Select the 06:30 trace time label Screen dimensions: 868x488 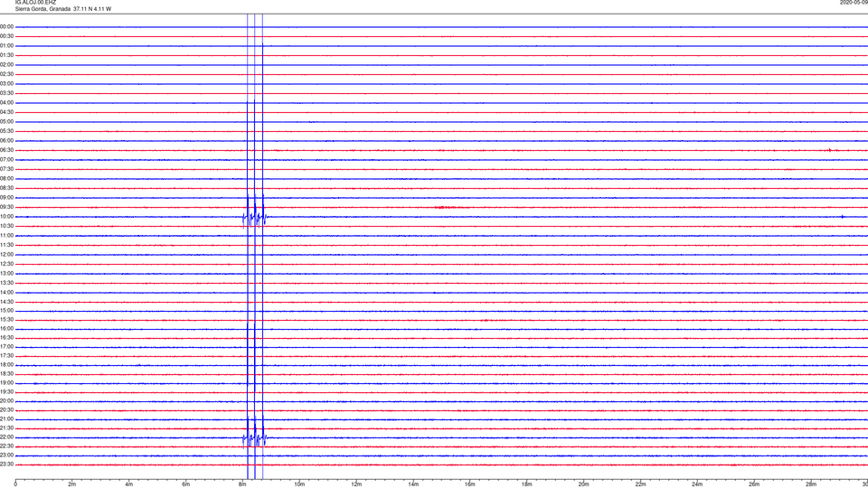pos(6,150)
